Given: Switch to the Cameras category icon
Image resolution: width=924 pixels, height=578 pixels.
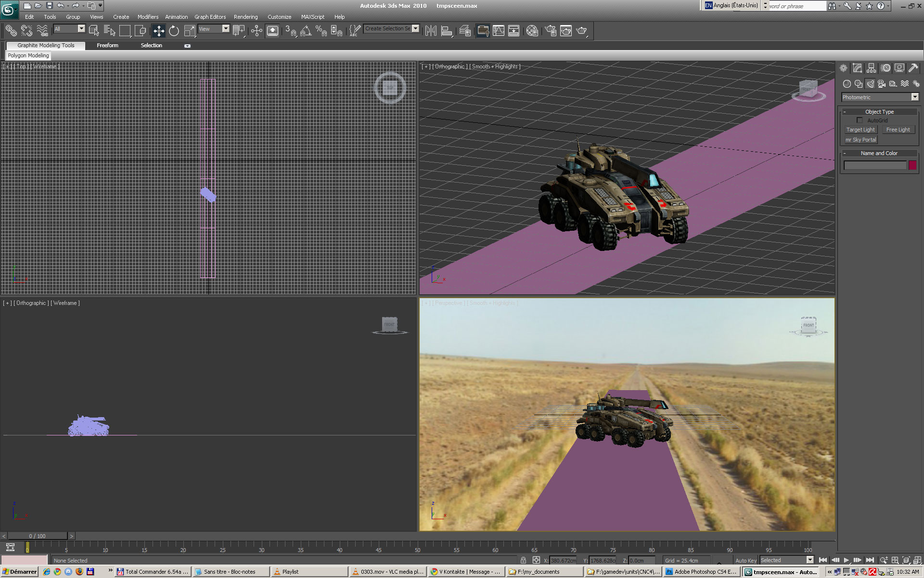Looking at the screenshot, I should [x=882, y=84].
